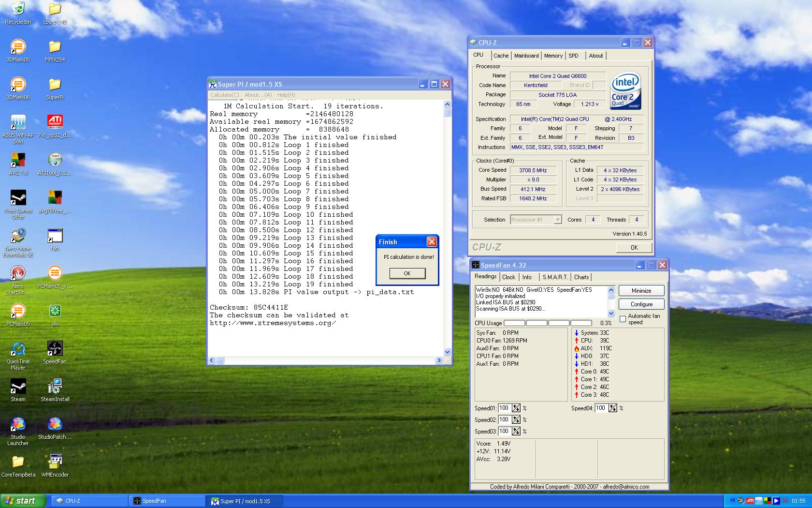Expand the Processor selection dropdown

tap(557, 220)
